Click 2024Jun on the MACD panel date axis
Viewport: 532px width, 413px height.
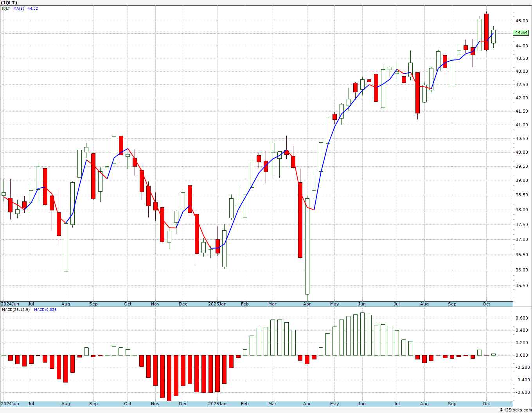coord(10,404)
